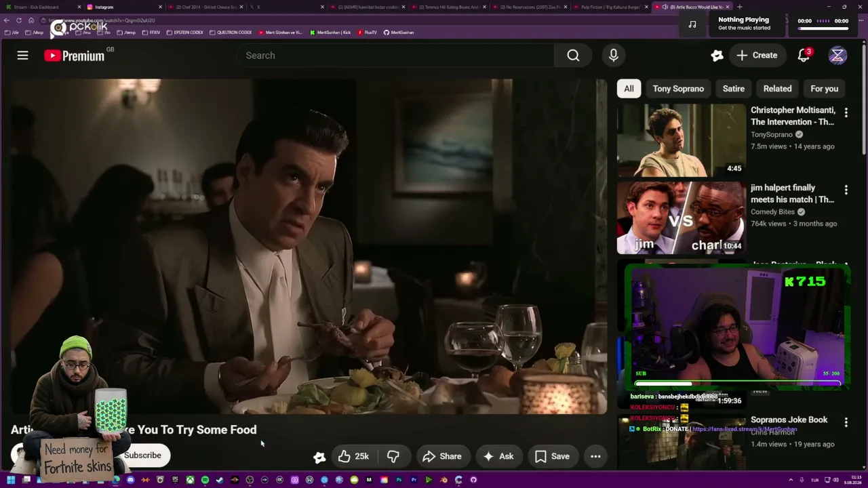Open options menu for jim halpert video

click(846, 190)
